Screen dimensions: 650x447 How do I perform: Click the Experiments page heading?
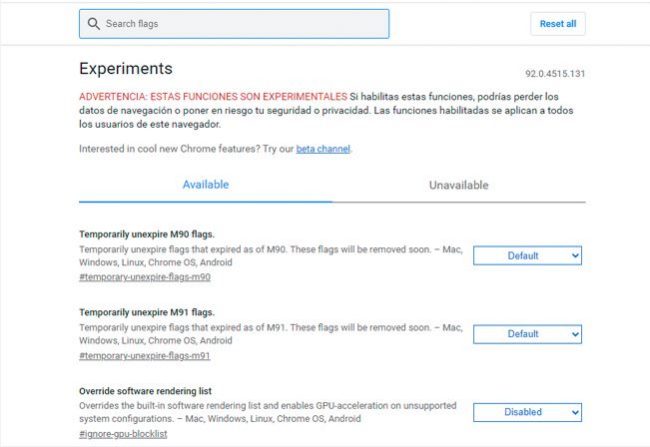point(126,68)
